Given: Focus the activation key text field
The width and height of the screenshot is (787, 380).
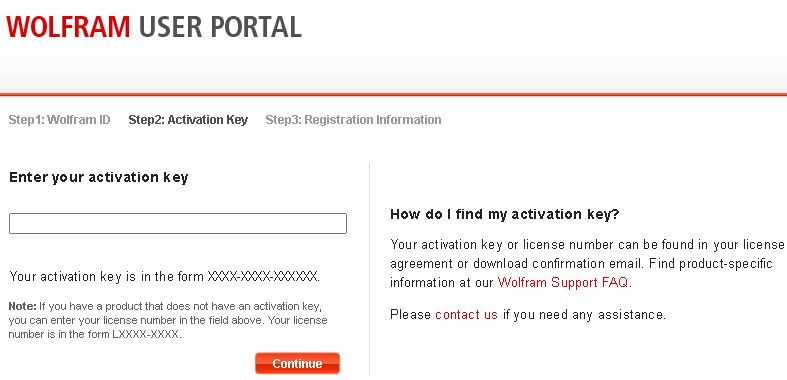Looking at the screenshot, I should point(178,223).
